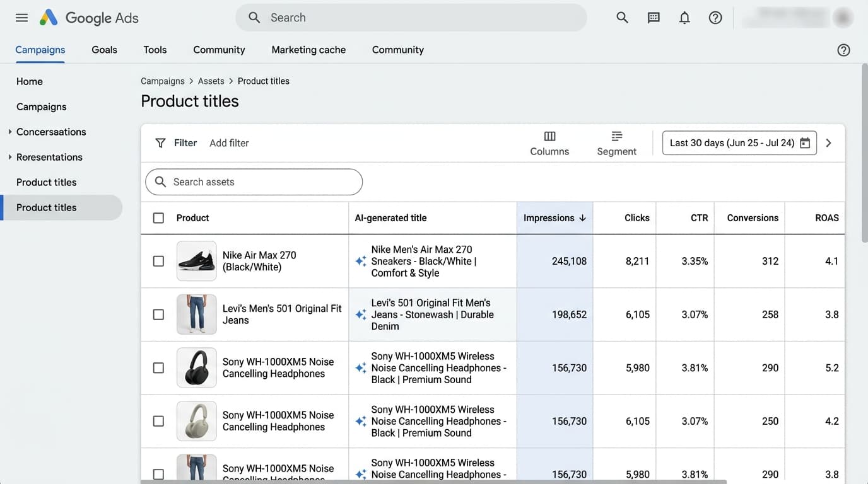Image resolution: width=868 pixels, height=484 pixels.
Task: Expand the Roresentations sidebar item
Action: pyautogui.click(x=9, y=157)
